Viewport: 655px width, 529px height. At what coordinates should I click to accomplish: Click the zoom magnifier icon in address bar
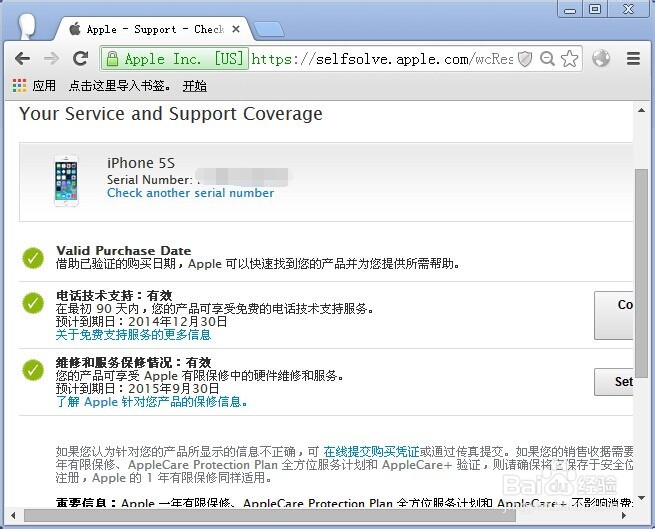(x=547, y=58)
